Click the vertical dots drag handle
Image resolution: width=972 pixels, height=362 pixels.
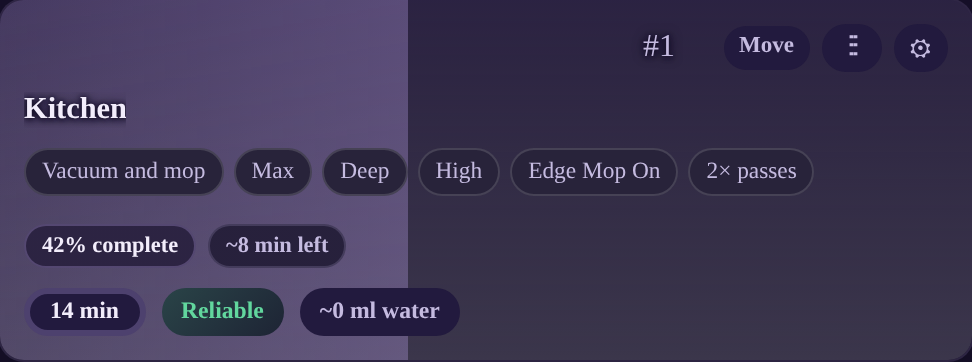point(852,48)
